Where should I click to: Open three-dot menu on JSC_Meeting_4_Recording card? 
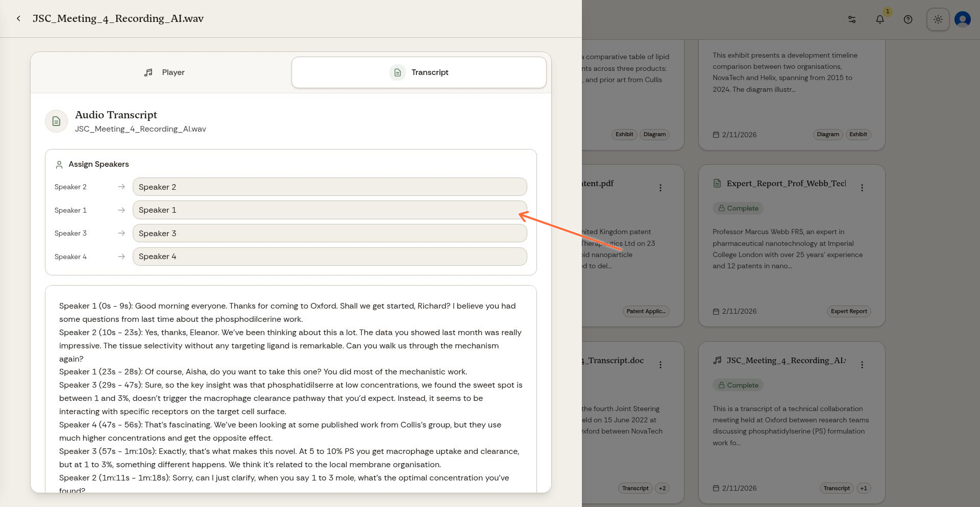(x=862, y=365)
